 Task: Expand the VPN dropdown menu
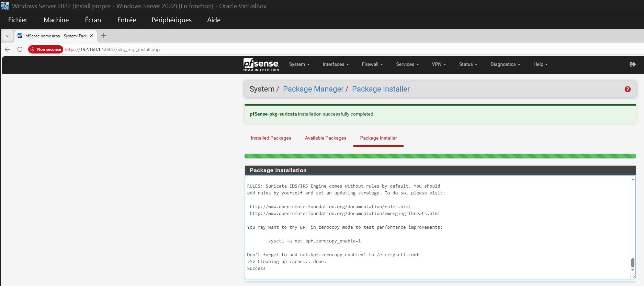coord(439,64)
